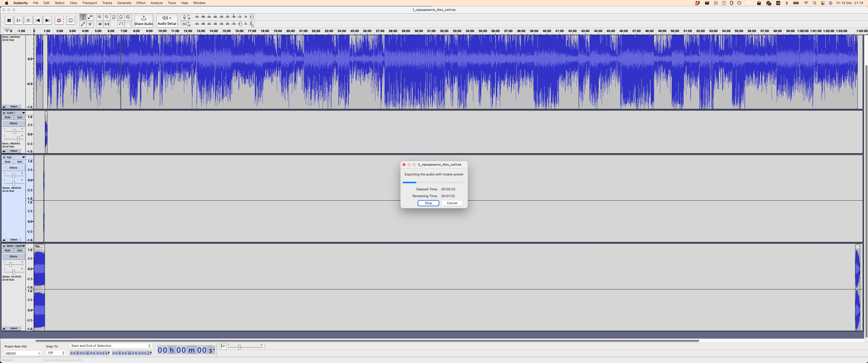Open Start and End of Selection dropdown

tap(111, 346)
